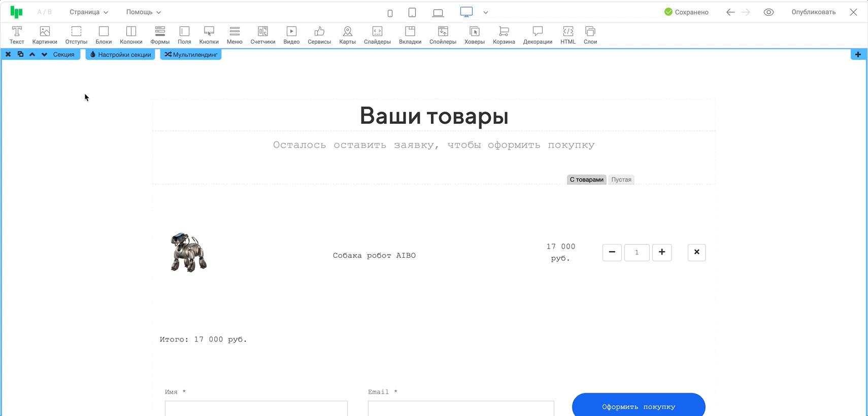Viewport: 868px width, 416px height.
Task: Open the Счетчики tool
Action: pyautogui.click(x=263, y=35)
